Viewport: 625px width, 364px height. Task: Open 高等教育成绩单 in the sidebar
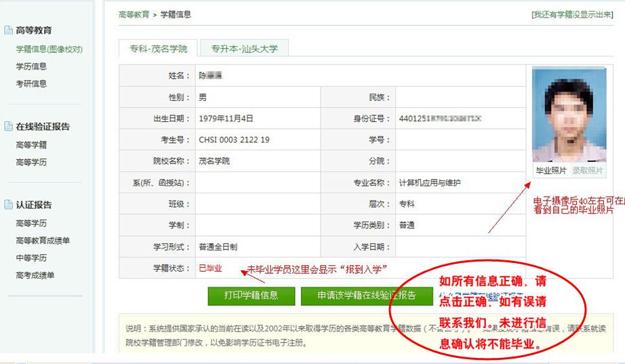point(43,241)
